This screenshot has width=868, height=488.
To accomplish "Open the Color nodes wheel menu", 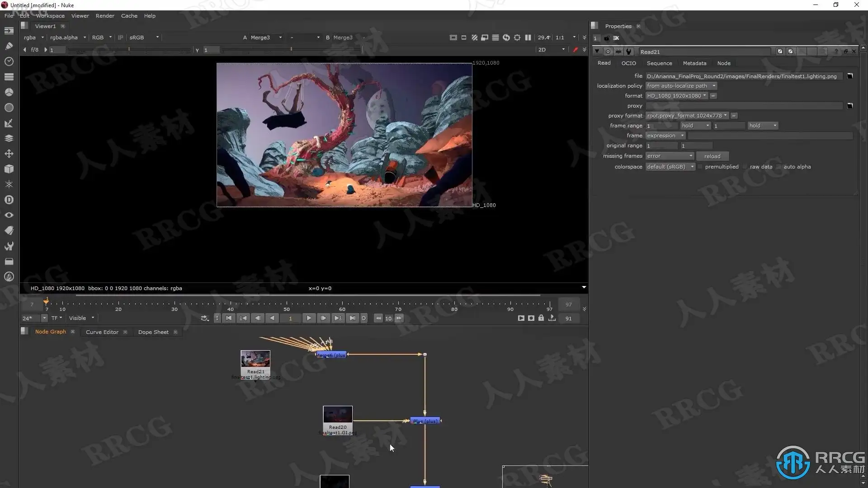I will tap(9, 92).
